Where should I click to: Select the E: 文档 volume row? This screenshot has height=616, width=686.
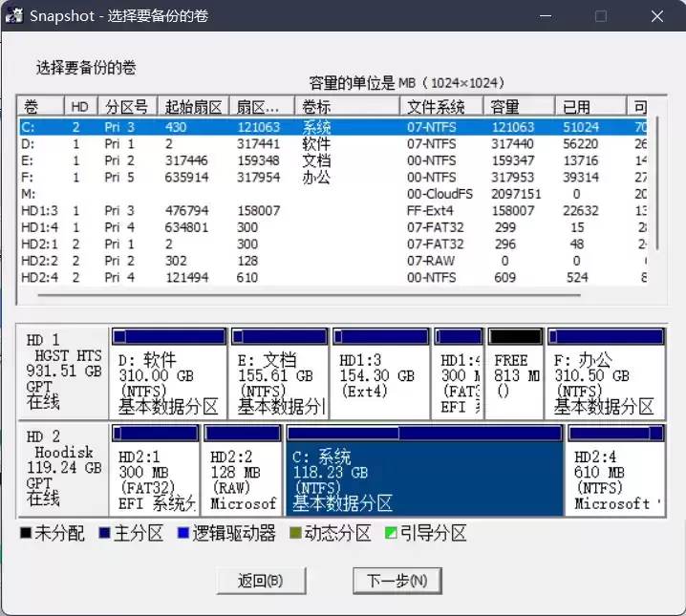(332, 160)
